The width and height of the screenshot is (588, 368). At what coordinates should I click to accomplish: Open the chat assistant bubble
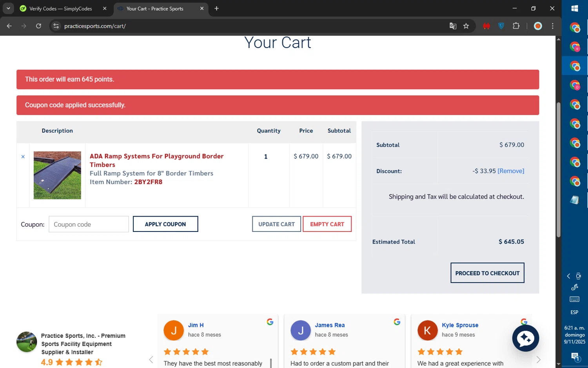coord(525,338)
